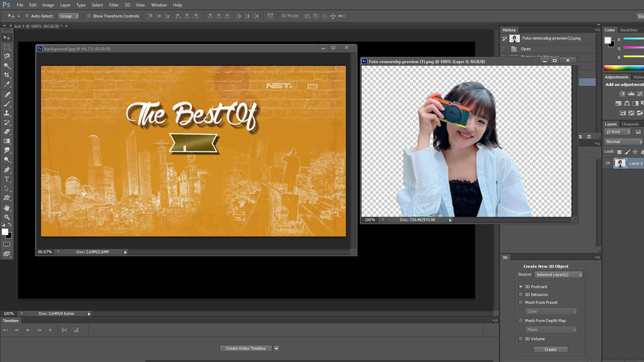
Task: Enable the Auto-Select checkbox
Action: pyautogui.click(x=27, y=16)
